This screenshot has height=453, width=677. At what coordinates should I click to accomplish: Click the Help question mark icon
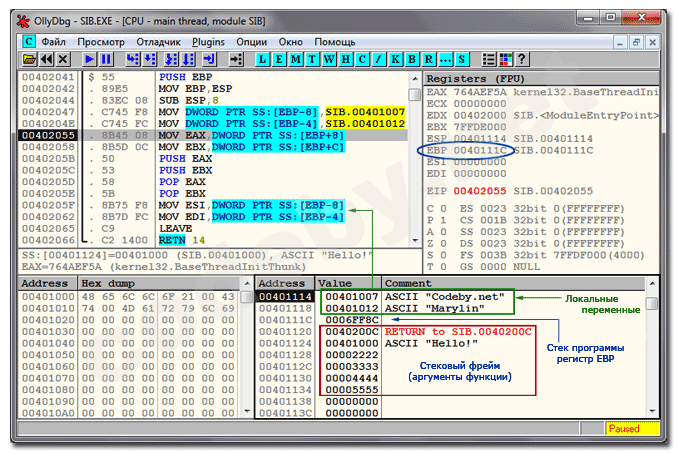pos(520,60)
